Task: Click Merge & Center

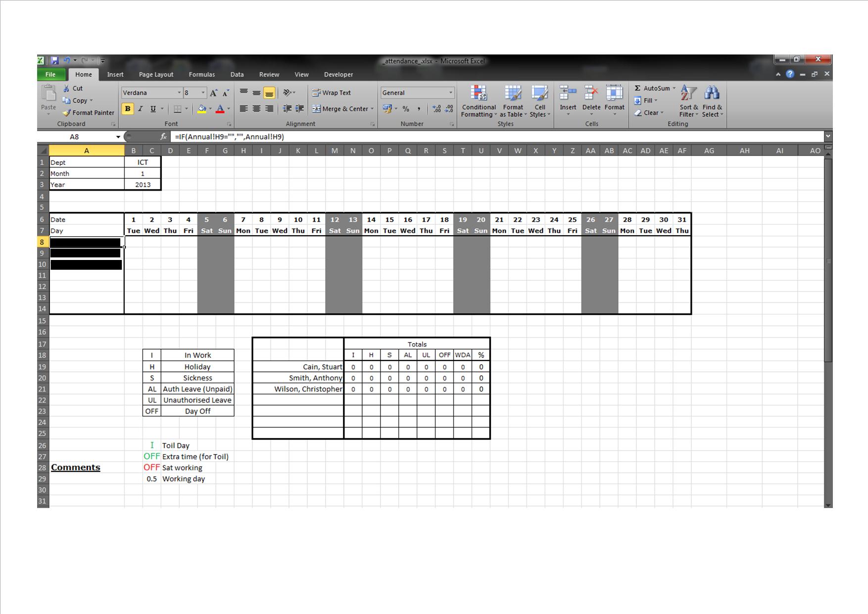Action: tap(341, 108)
